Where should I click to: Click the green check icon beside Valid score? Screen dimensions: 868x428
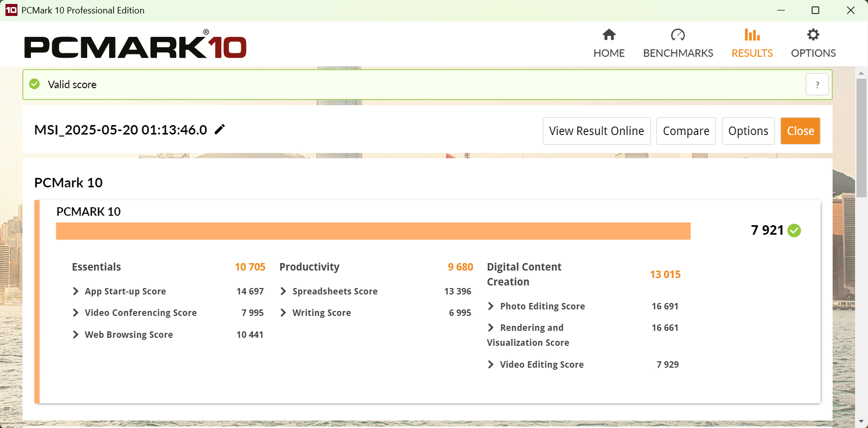pyautogui.click(x=34, y=84)
